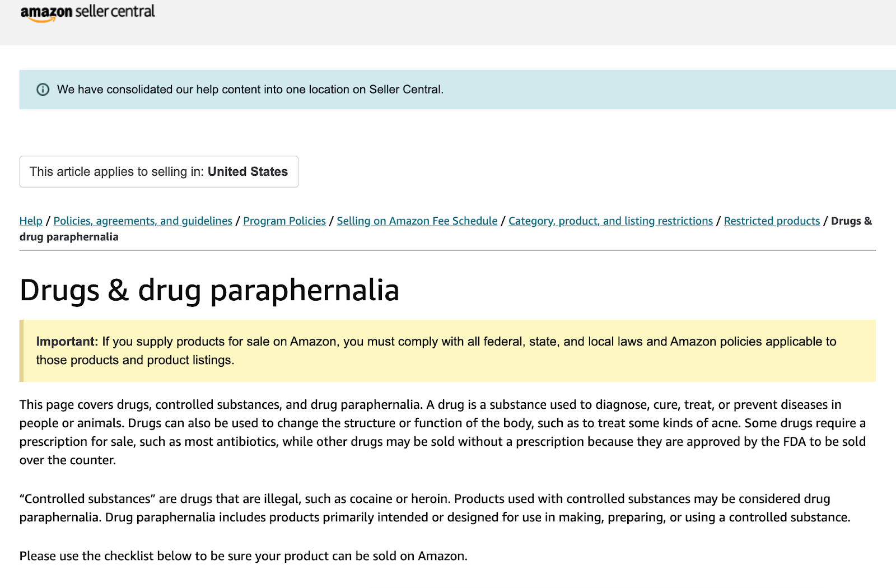Open Selling on Amazon Fee Schedule link

tap(417, 221)
